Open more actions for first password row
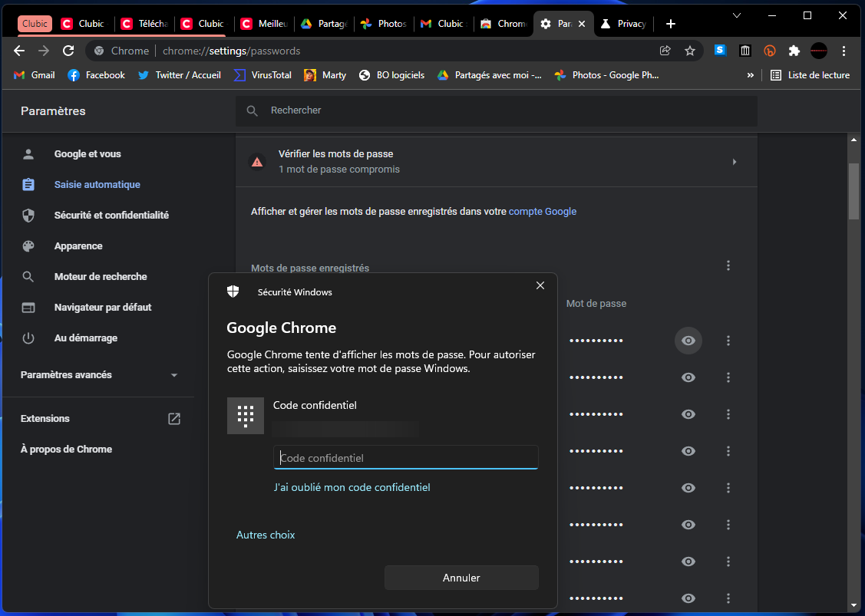This screenshot has height=616, width=865. (728, 341)
